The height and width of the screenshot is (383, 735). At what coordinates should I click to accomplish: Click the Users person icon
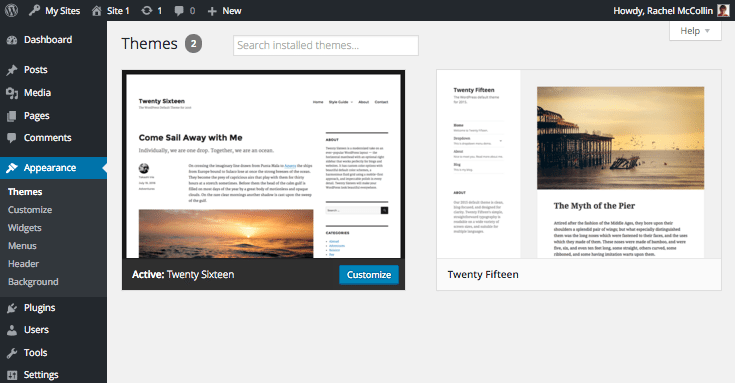pyautogui.click(x=12, y=330)
